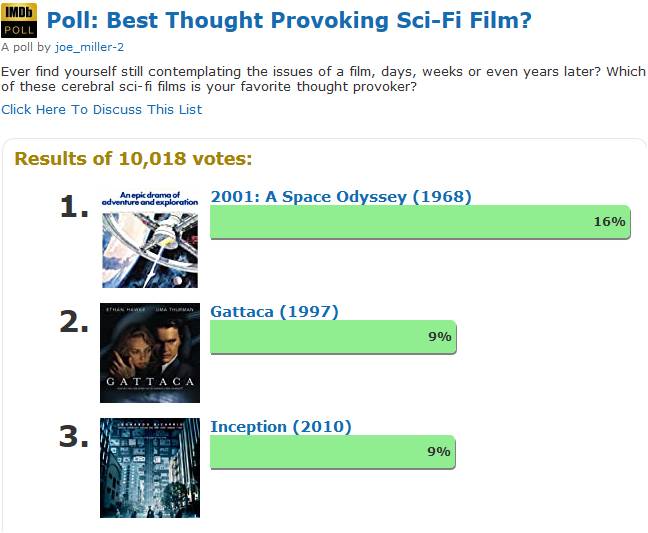Open the Inception (2010) title link
648x533 pixels.
(280, 427)
